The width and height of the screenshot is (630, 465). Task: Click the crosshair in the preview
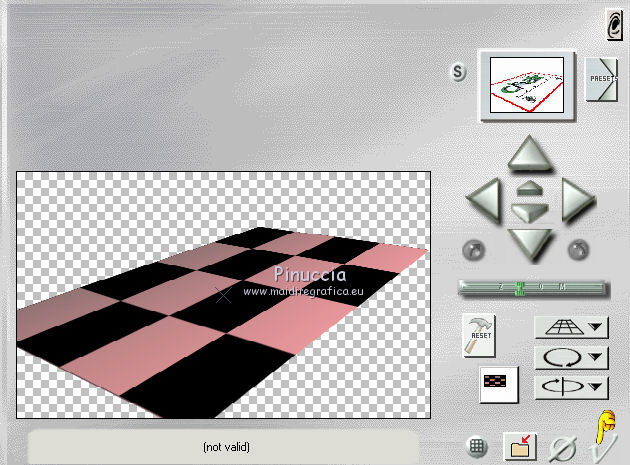[x=223, y=295]
